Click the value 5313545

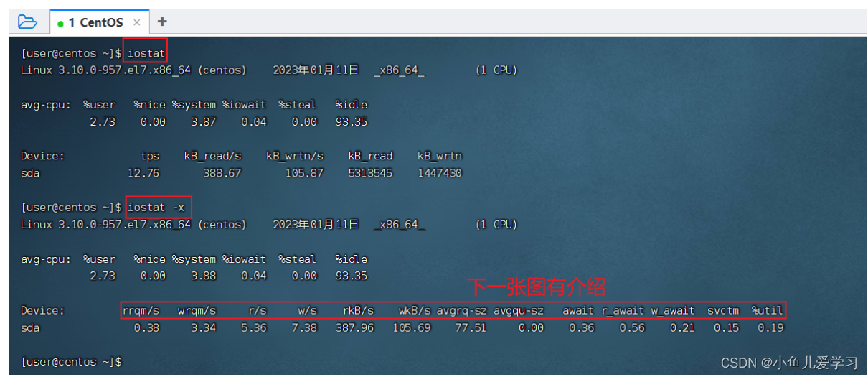(x=371, y=173)
